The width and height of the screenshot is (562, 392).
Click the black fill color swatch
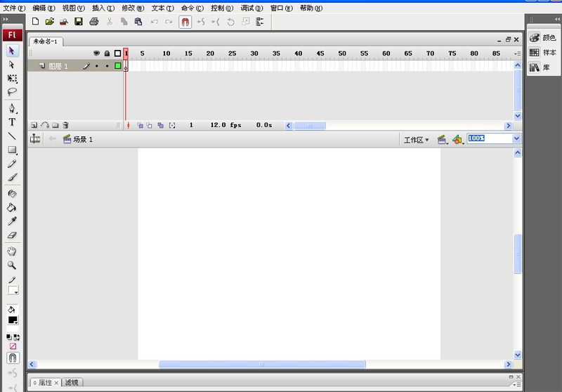click(13, 320)
